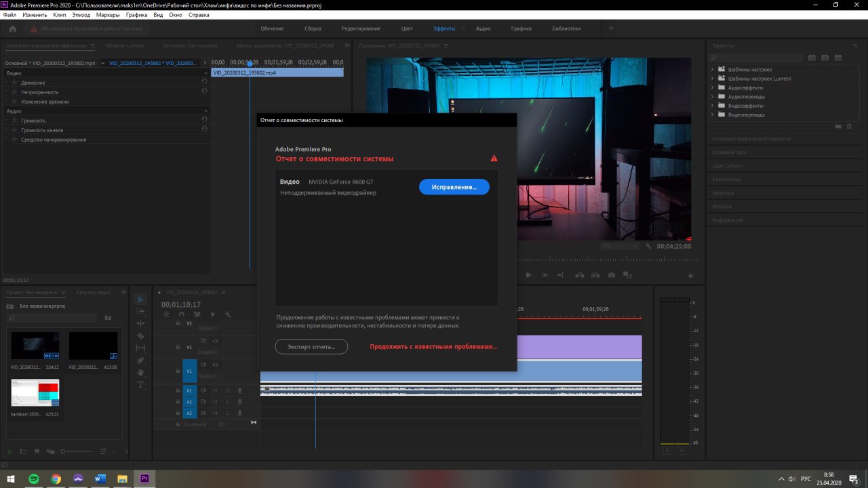Open File Explorer from the taskbar
This screenshot has width=868, height=488.
(123, 479)
